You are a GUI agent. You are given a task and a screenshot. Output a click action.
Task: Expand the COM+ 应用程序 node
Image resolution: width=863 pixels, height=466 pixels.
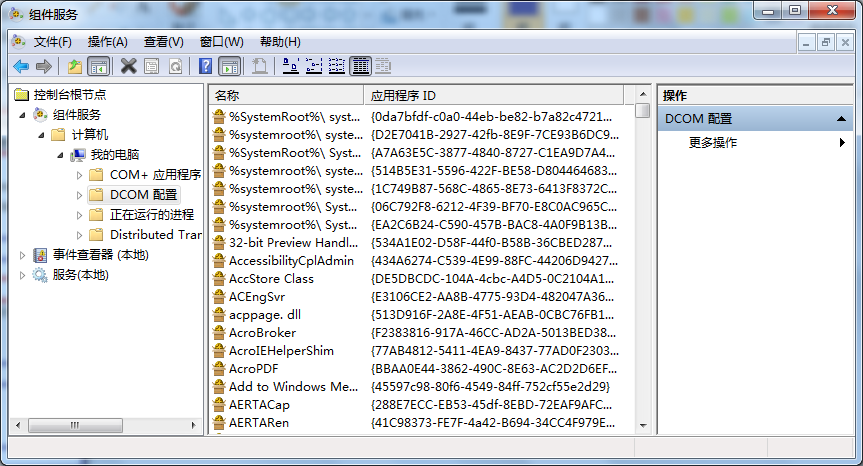point(79,175)
